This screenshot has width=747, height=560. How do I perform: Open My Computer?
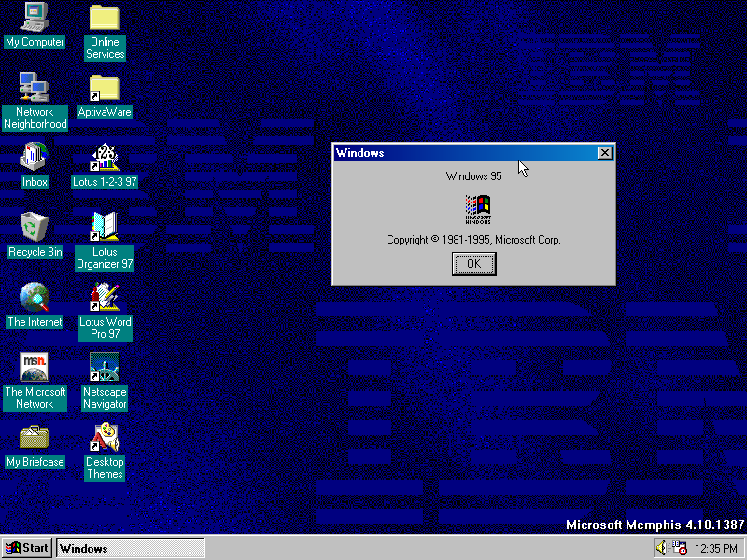click(x=35, y=15)
